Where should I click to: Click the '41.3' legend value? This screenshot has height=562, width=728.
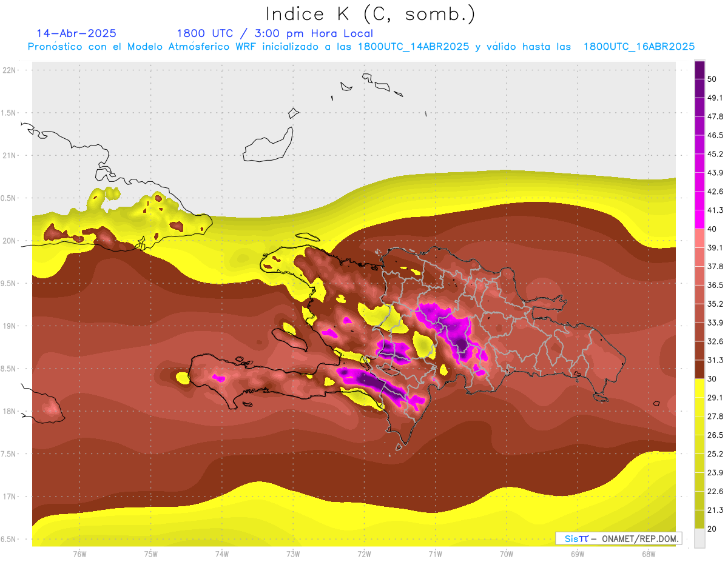tap(715, 210)
